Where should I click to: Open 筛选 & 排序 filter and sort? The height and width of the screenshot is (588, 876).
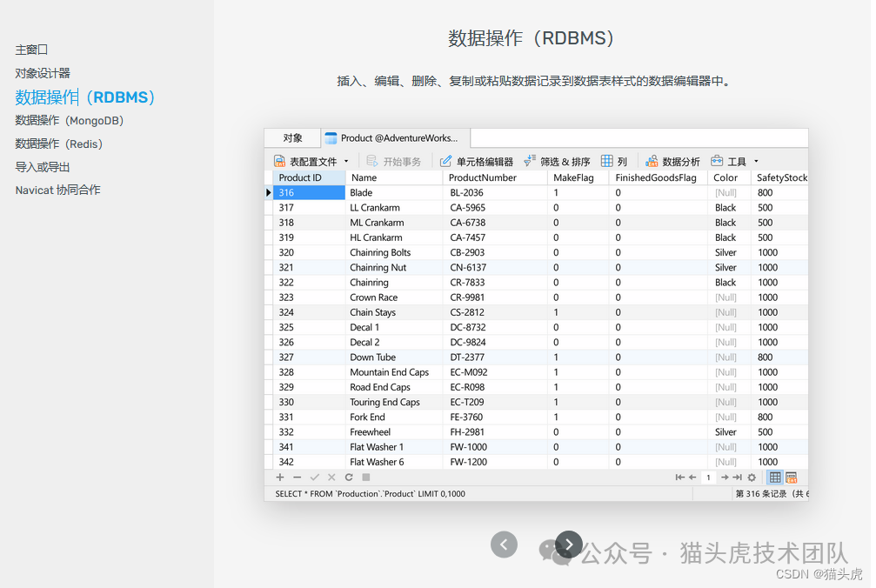click(x=557, y=162)
